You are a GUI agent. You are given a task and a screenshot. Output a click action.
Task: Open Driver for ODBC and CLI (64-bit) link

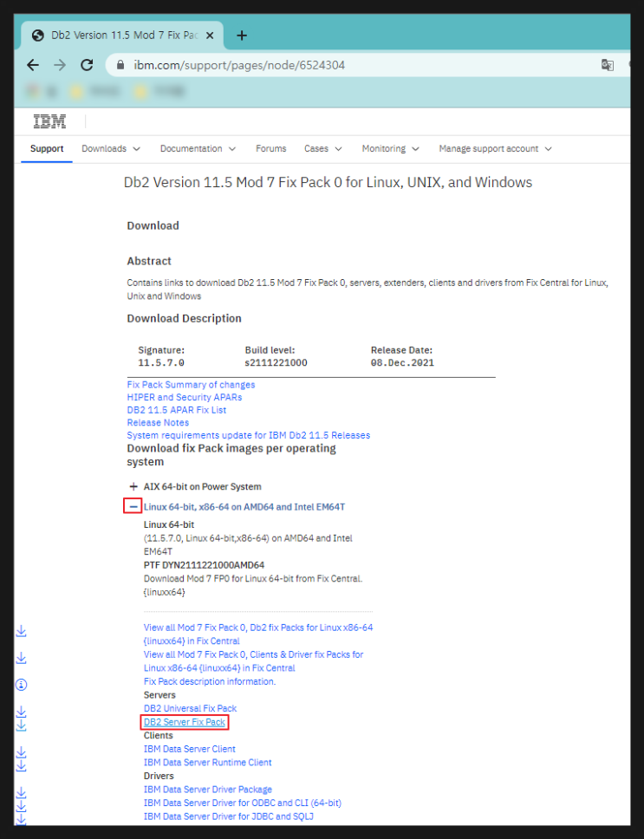tap(243, 803)
